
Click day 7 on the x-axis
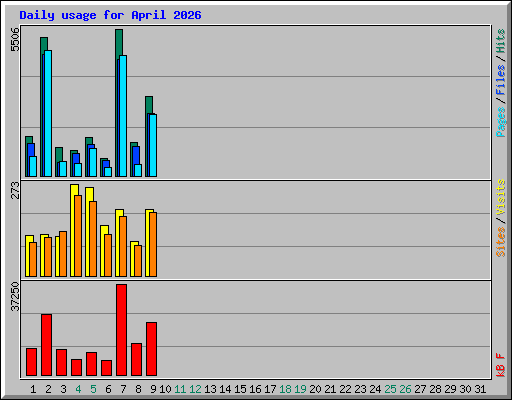point(123,389)
